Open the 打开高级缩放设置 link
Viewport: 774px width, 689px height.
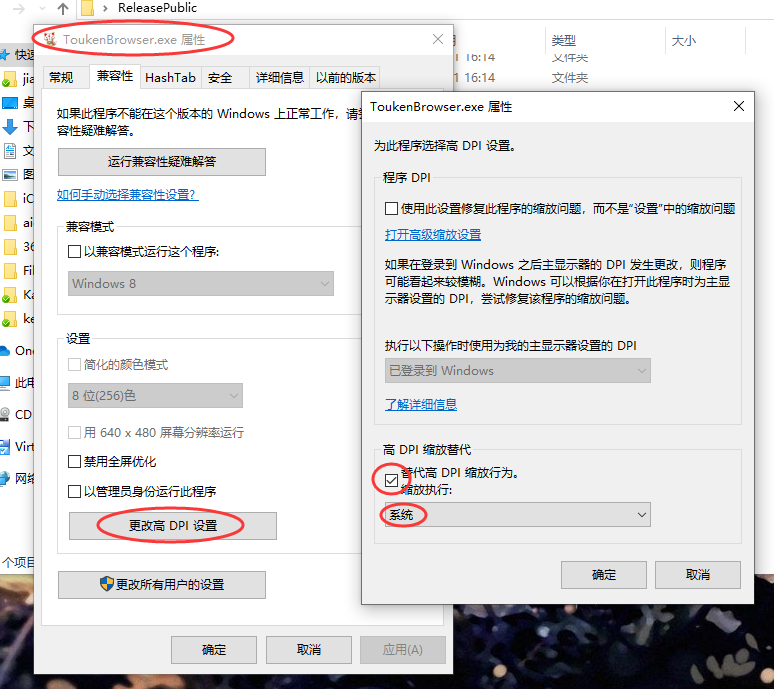(433, 235)
